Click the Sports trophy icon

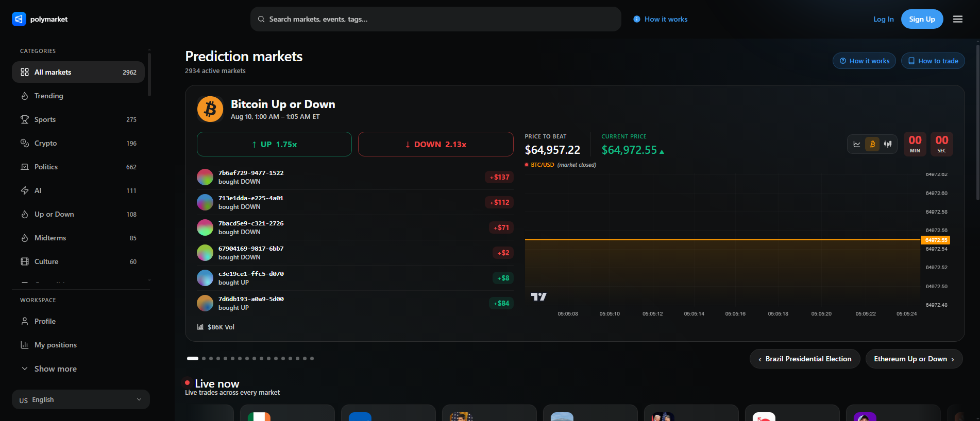[25, 119]
